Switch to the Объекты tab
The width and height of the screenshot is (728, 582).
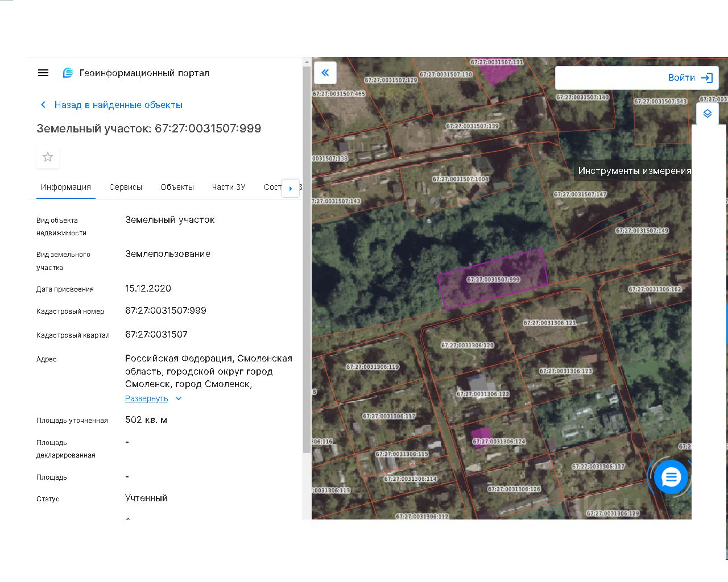pyautogui.click(x=177, y=187)
